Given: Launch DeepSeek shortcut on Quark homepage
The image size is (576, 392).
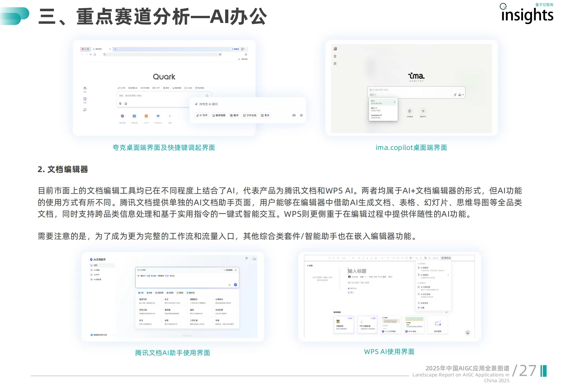Looking at the screenshot, I should [158, 116].
